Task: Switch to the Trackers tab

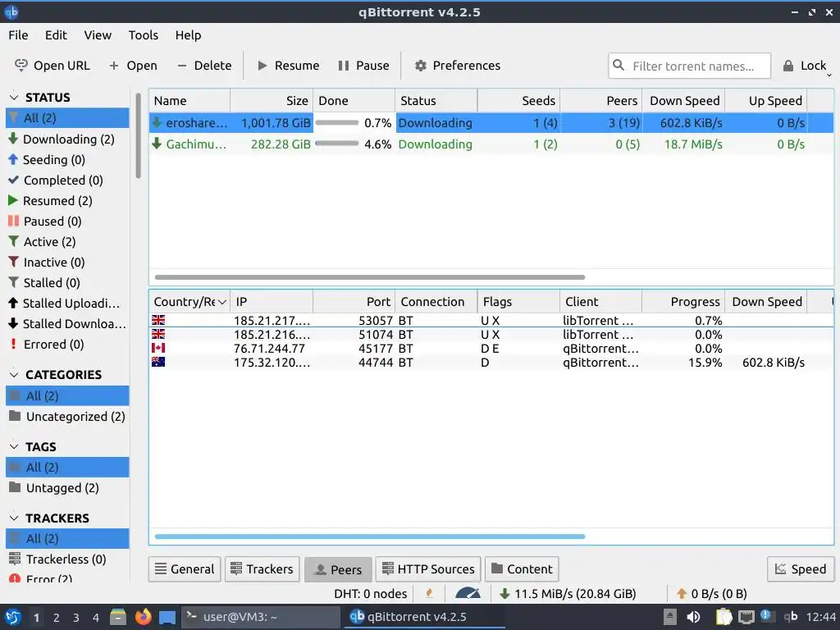Action: coord(262,569)
